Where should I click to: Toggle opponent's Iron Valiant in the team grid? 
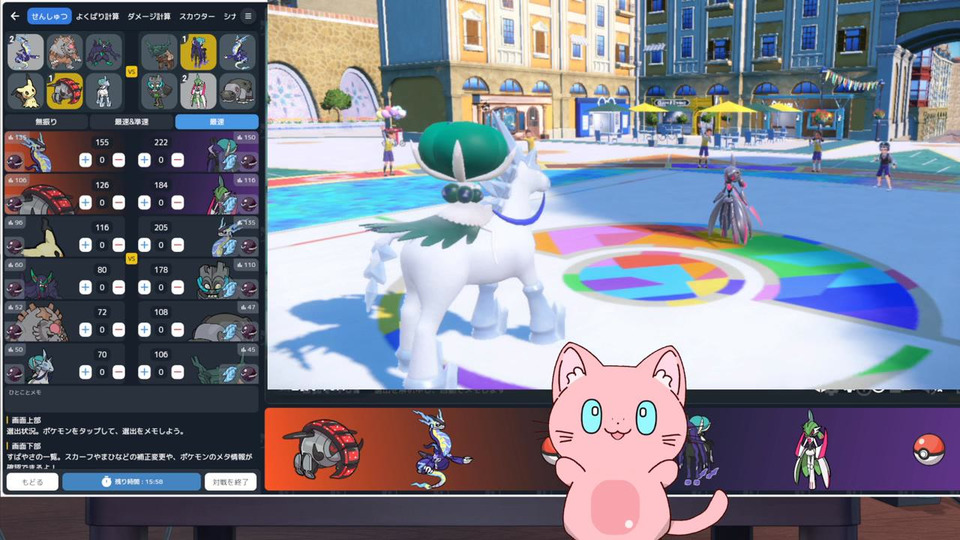click(198, 91)
